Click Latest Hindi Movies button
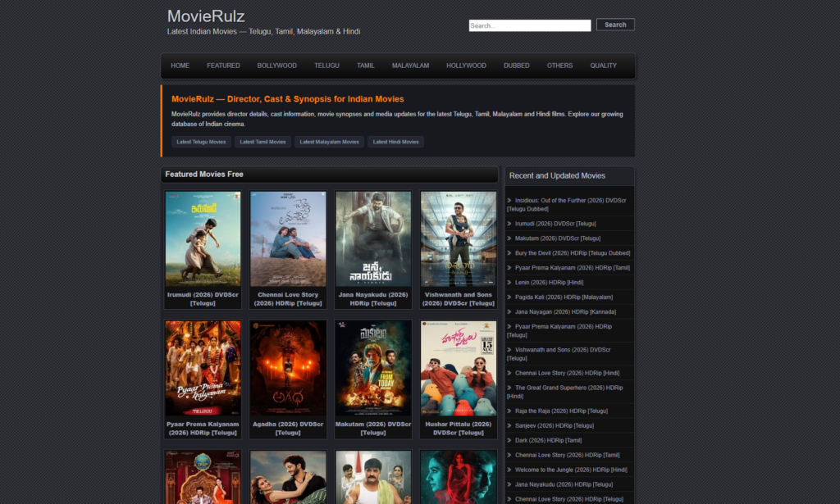Viewport: 840px width, 504px height. pos(396,142)
